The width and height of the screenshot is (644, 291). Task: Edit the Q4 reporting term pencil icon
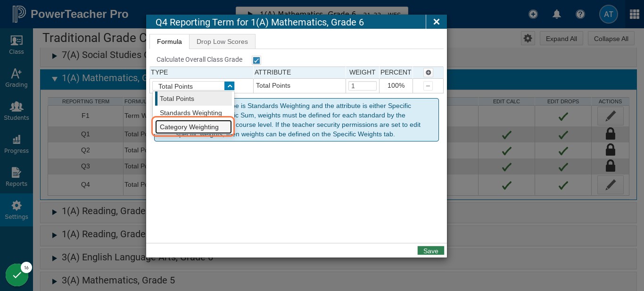[611, 184]
